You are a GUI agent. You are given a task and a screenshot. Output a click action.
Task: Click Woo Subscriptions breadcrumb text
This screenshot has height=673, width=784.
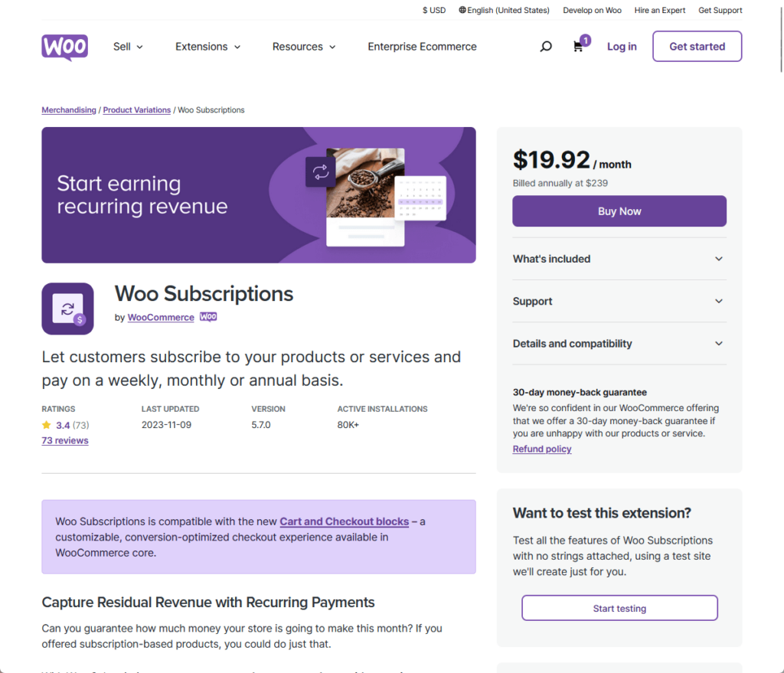click(211, 110)
